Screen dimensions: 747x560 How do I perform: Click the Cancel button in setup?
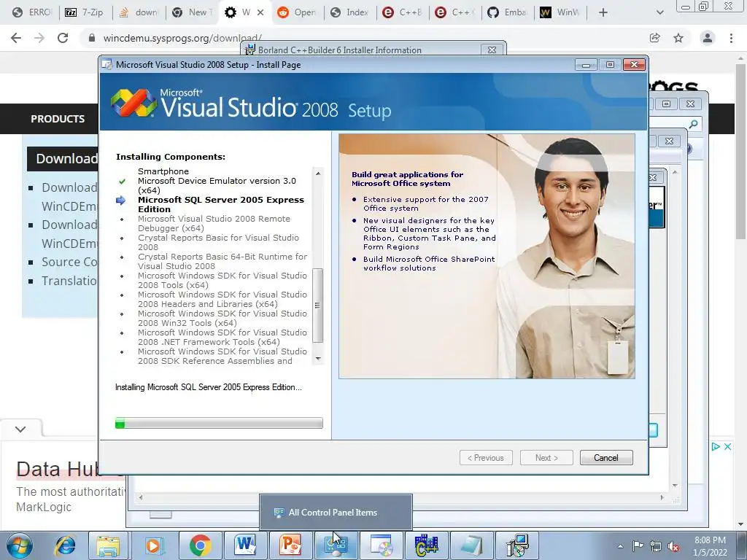point(606,458)
